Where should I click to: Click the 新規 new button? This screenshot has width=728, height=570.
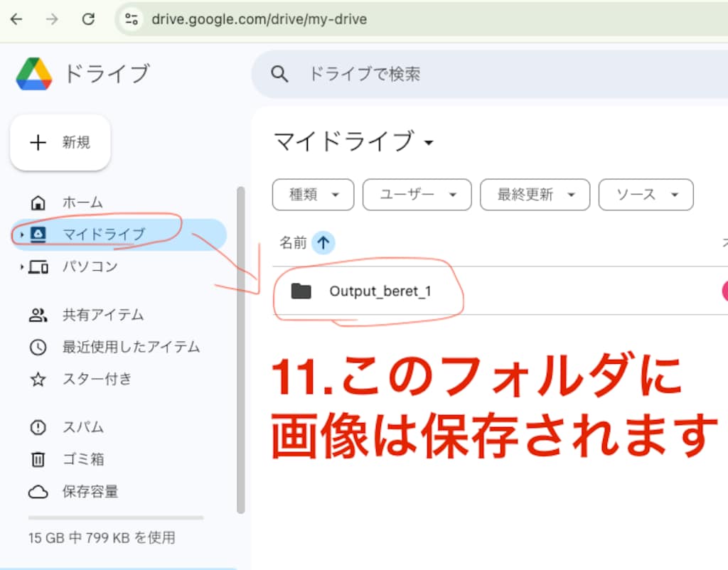pos(60,142)
